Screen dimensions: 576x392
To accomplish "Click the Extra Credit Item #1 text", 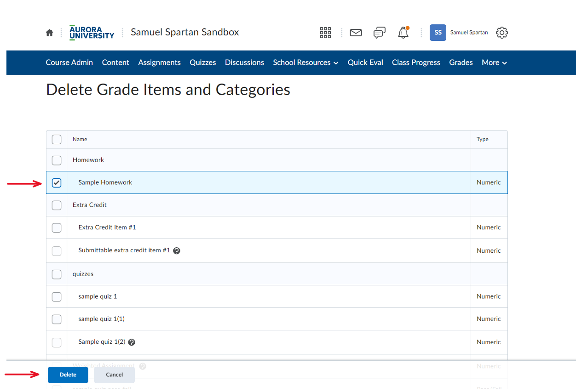I will pos(107,227).
